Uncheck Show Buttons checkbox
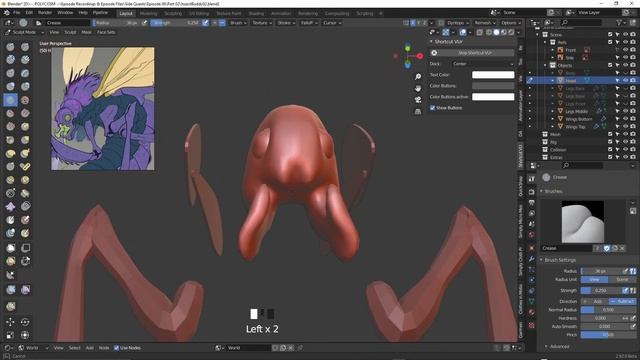 click(432, 108)
